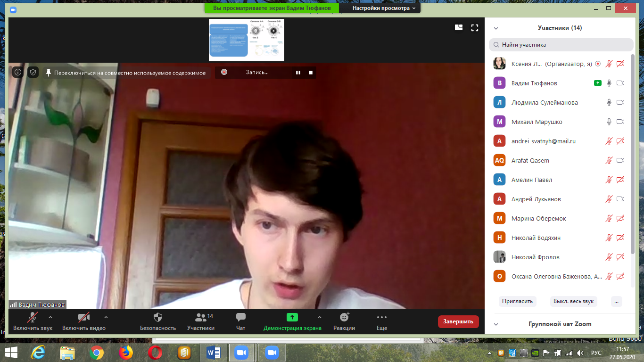The height and width of the screenshot is (362, 644).
Task: Open Google Chrome from taskbar
Action: click(x=97, y=352)
